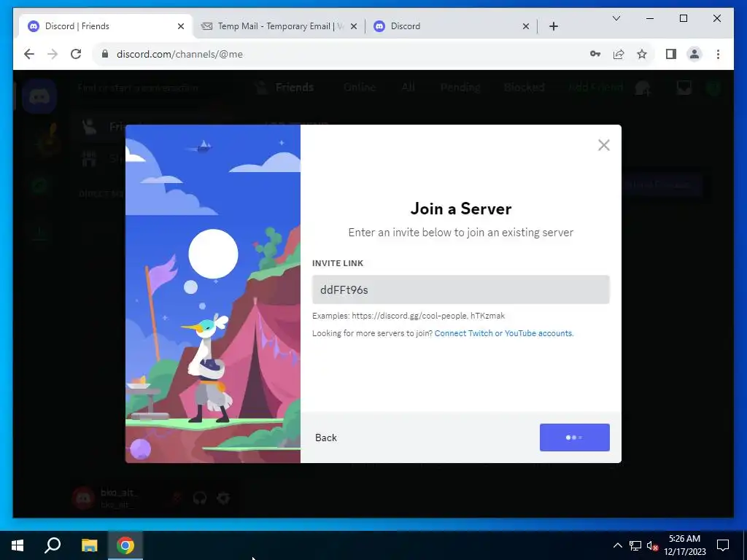This screenshot has height=560, width=747.
Task: Open the Windows Start menu
Action: coord(18,545)
